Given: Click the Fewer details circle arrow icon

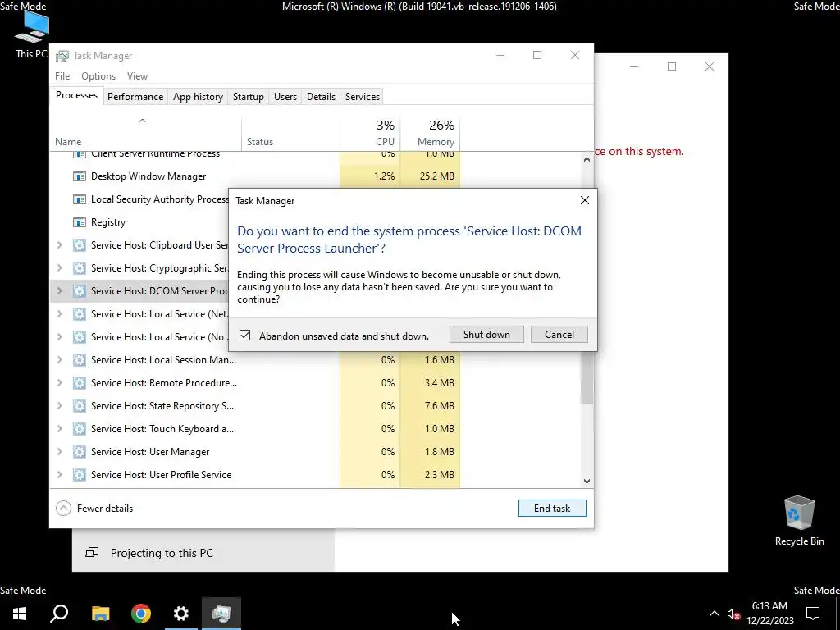Looking at the screenshot, I should [63, 509].
